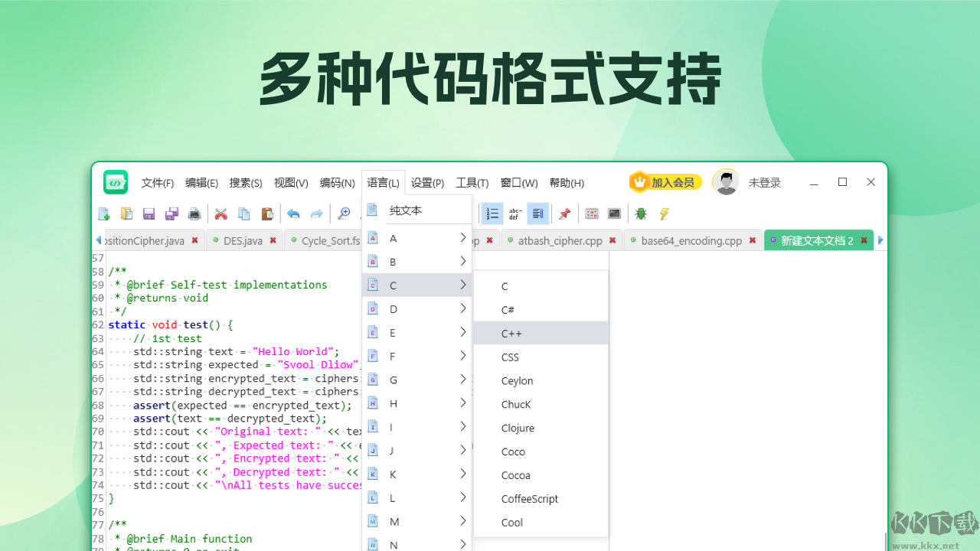
Task: Click the Cut scissors icon
Action: (221, 214)
